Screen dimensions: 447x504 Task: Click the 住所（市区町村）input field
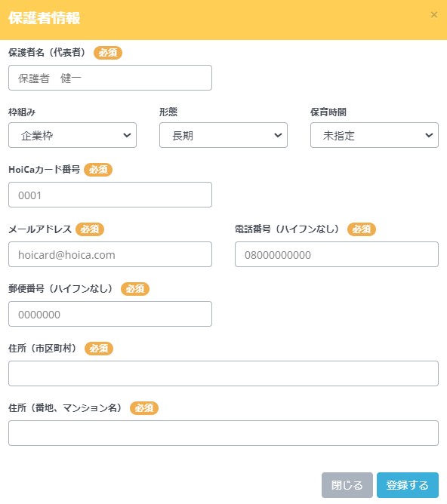pyautogui.click(x=223, y=373)
